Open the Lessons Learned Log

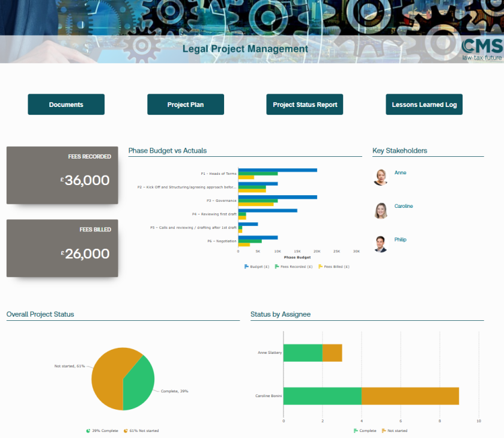coord(424,105)
